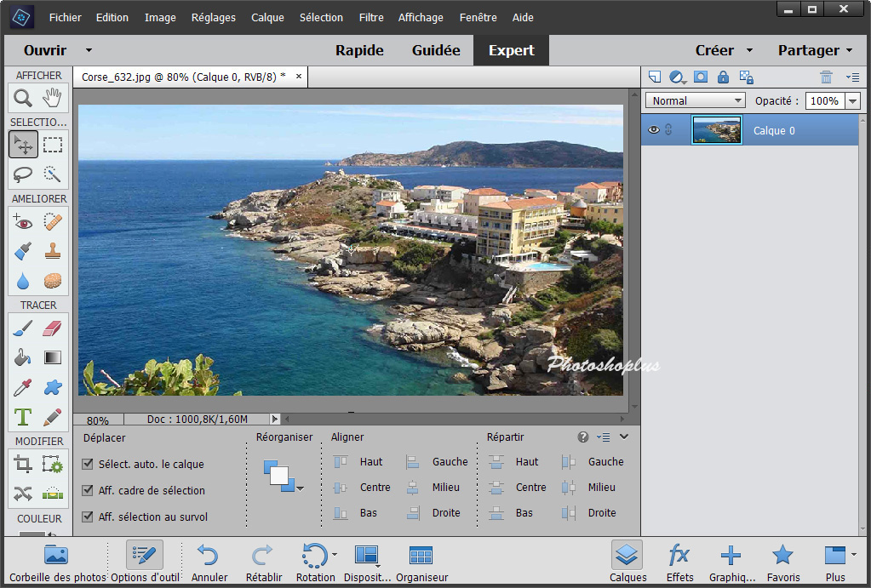Expand the Opacité percentage dropdown
The width and height of the screenshot is (871, 588).
[853, 100]
